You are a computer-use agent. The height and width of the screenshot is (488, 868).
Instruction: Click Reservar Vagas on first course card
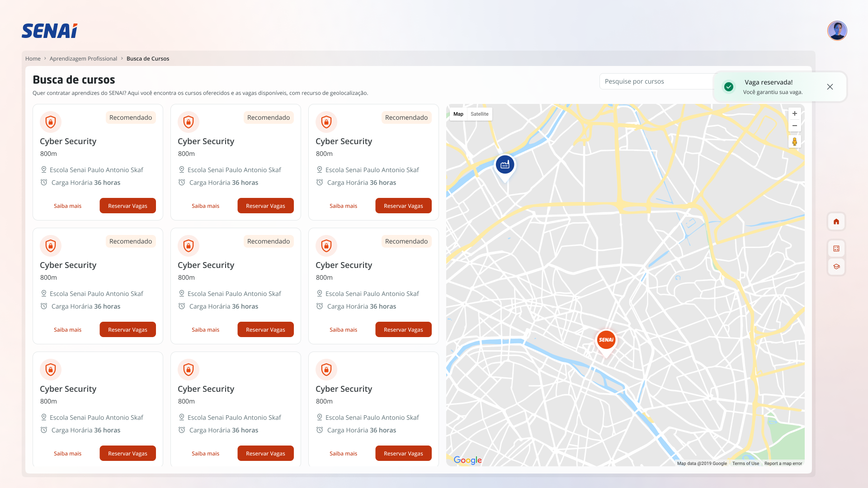[127, 206]
